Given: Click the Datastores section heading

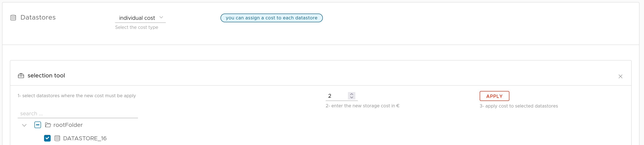Looking at the screenshot, I should [x=38, y=18].
